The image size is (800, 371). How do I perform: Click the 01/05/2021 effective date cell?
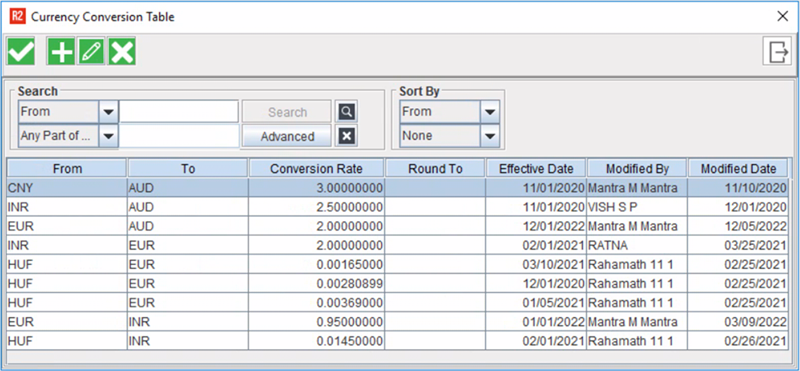coord(536,303)
